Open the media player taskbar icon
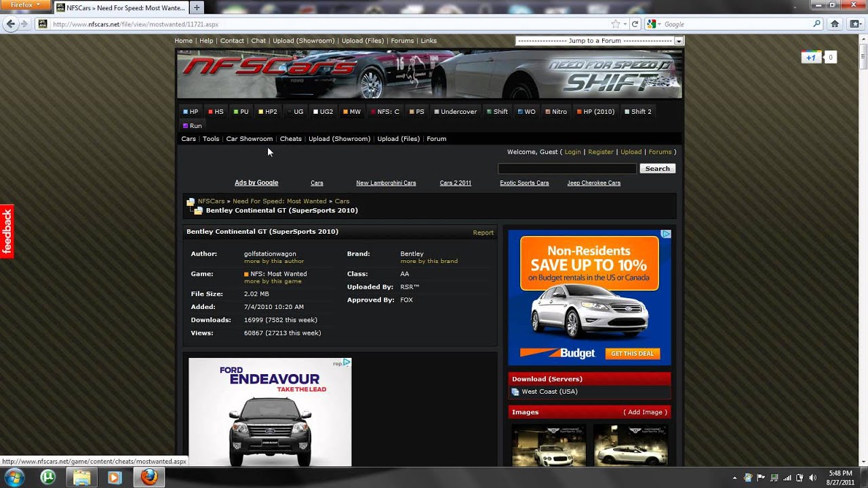The height and width of the screenshot is (488, 868). tap(115, 477)
